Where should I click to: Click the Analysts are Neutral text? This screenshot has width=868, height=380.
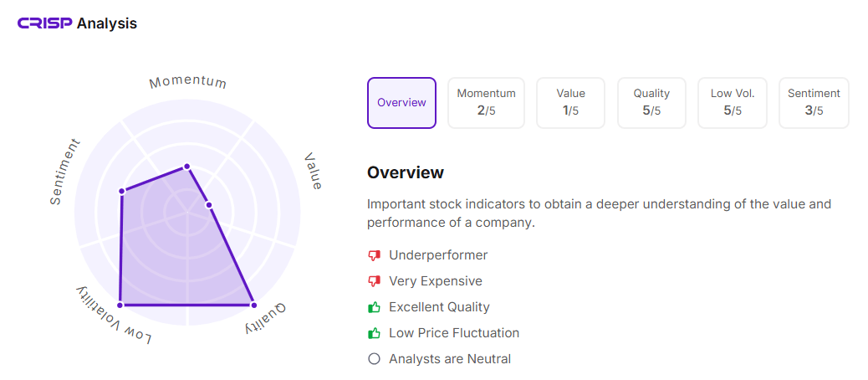coord(450,359)
